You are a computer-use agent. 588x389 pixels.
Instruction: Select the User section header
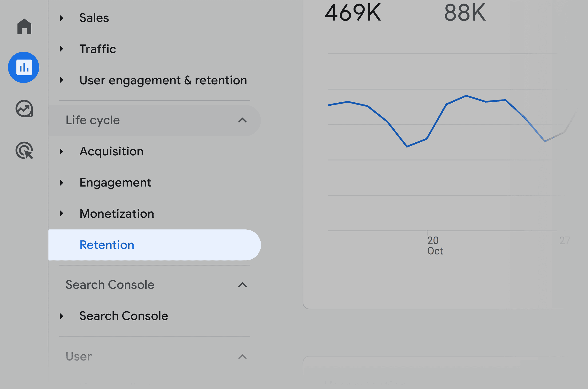pyautogui.click(x=79, y=357)
